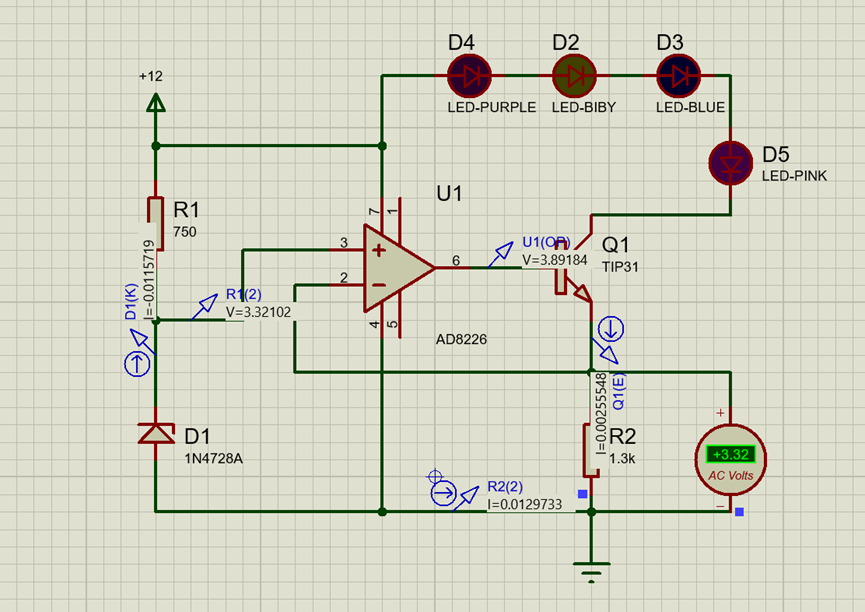Select the R1 750 resistor body
Screen dimensions: 865x612
[x=156, y=223]
